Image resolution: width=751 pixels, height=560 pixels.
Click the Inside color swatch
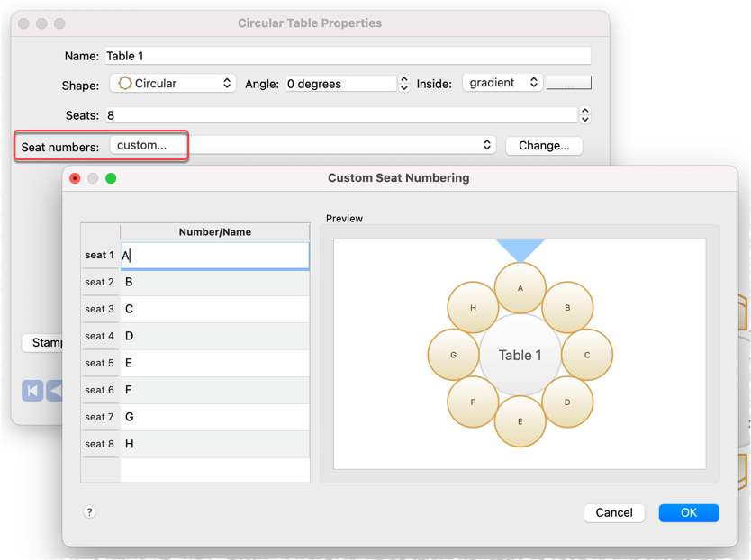coord(568,83)
